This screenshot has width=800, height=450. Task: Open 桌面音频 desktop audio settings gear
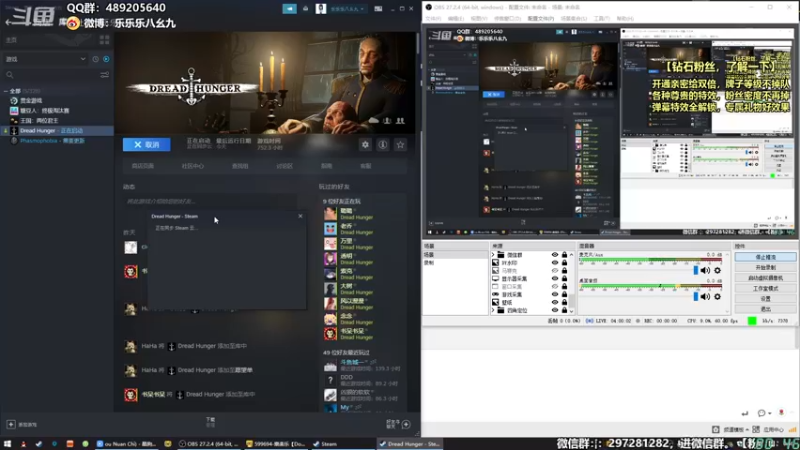(x=717, y=296)
